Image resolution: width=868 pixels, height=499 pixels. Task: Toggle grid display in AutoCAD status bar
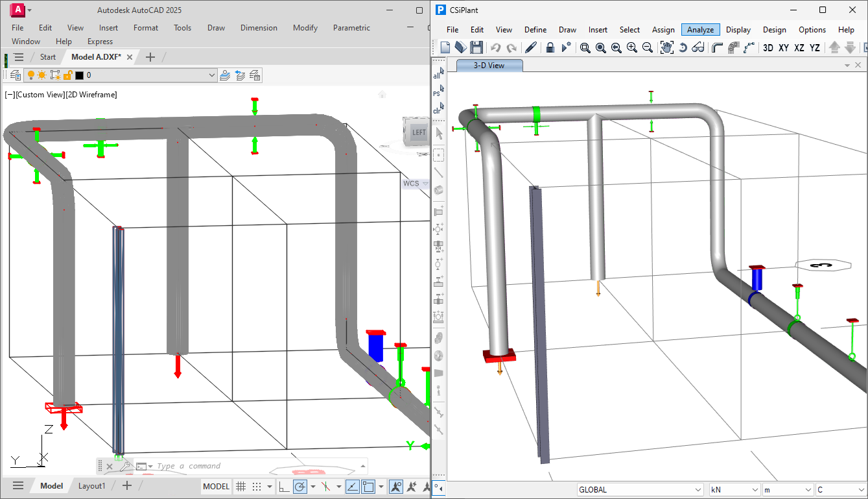[240, 487]
